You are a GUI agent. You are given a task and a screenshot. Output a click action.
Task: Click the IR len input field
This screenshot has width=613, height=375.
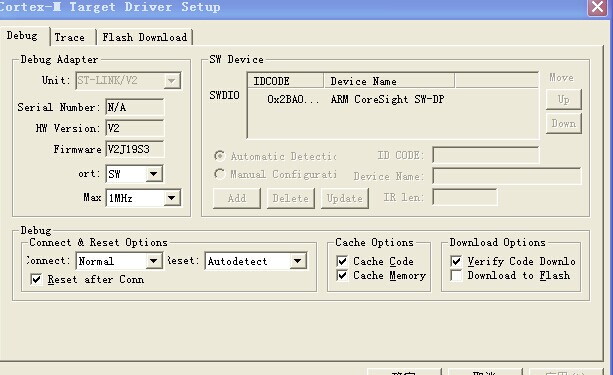[x=465, y=197]
